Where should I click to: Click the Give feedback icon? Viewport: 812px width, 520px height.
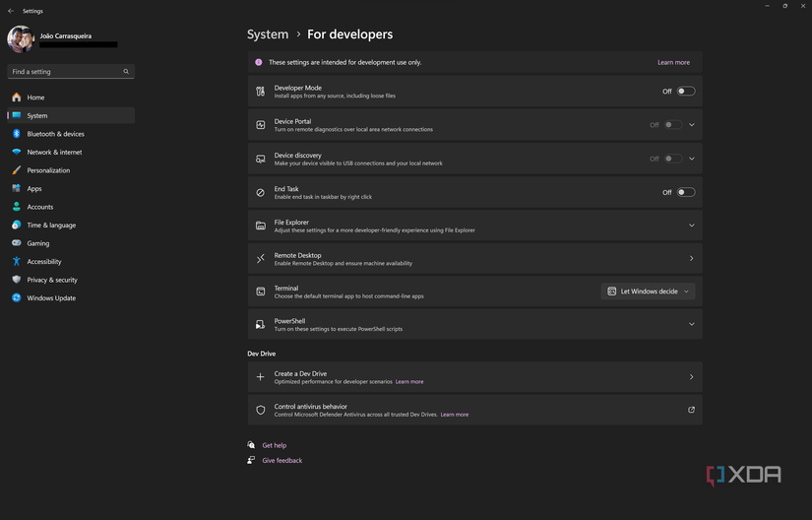tap(252, 461)
